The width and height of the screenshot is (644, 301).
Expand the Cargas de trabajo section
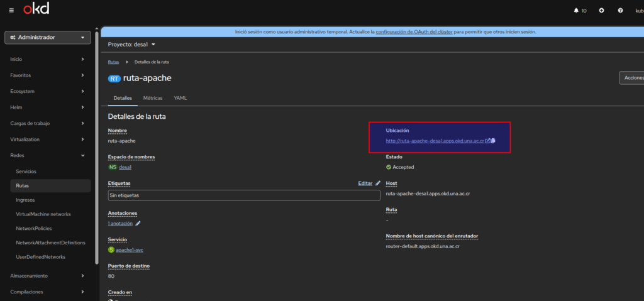pyautogui.click(x=48, y=123)
